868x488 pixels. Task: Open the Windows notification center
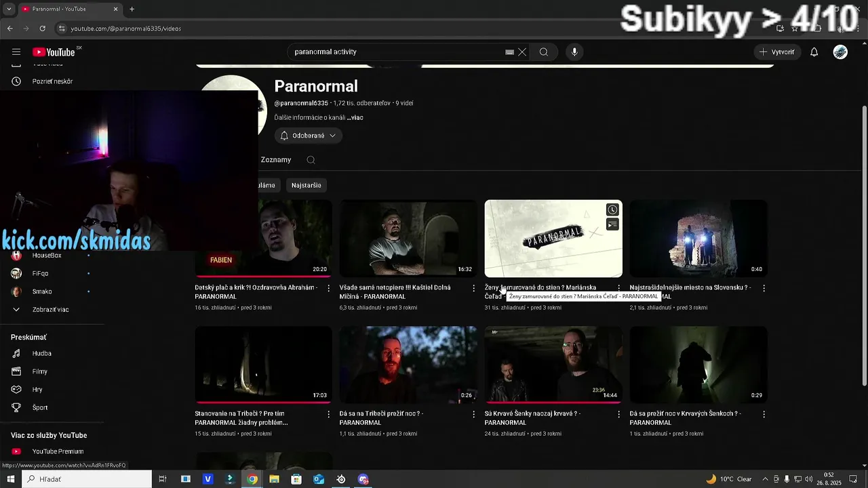853,479
